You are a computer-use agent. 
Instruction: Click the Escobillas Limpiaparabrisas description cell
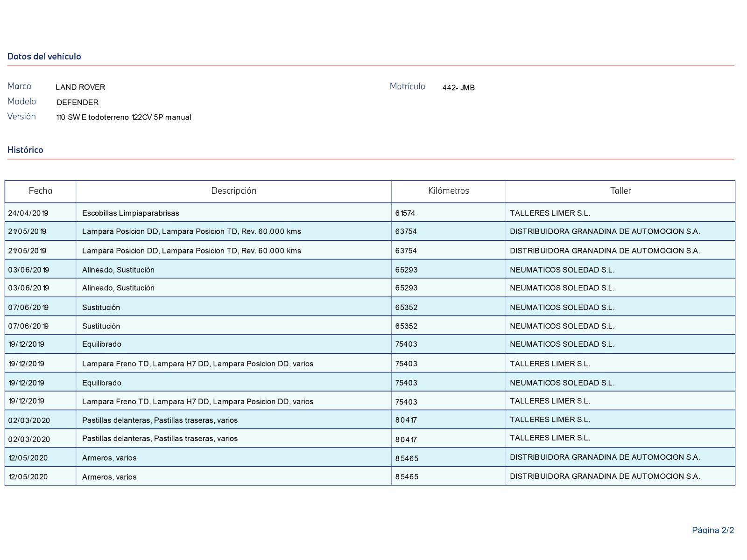click(x=131, y=213)
